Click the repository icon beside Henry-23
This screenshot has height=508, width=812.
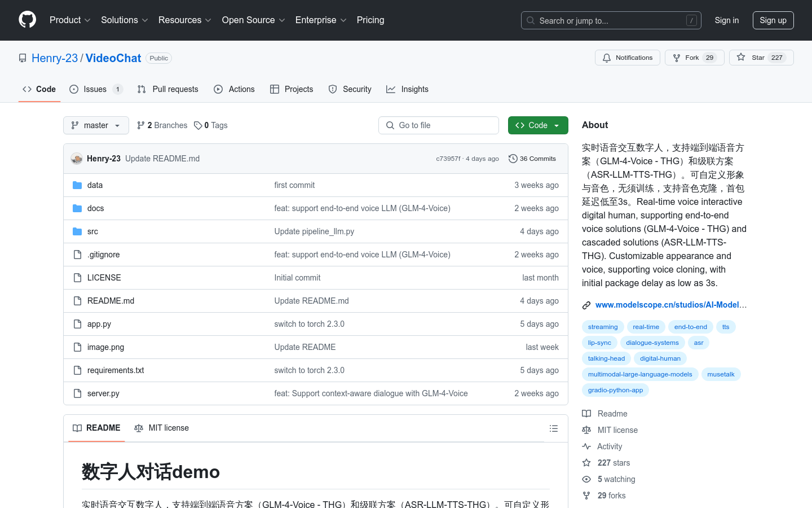tap(23, 58)
